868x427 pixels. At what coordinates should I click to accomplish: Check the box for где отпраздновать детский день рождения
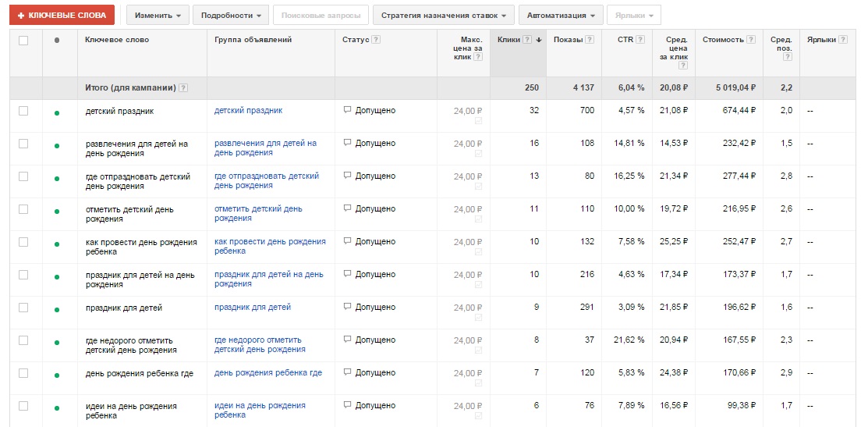coord(23,176)
